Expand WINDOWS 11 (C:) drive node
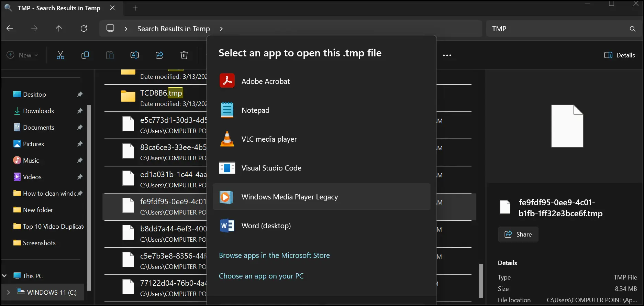 coord(9,292)
